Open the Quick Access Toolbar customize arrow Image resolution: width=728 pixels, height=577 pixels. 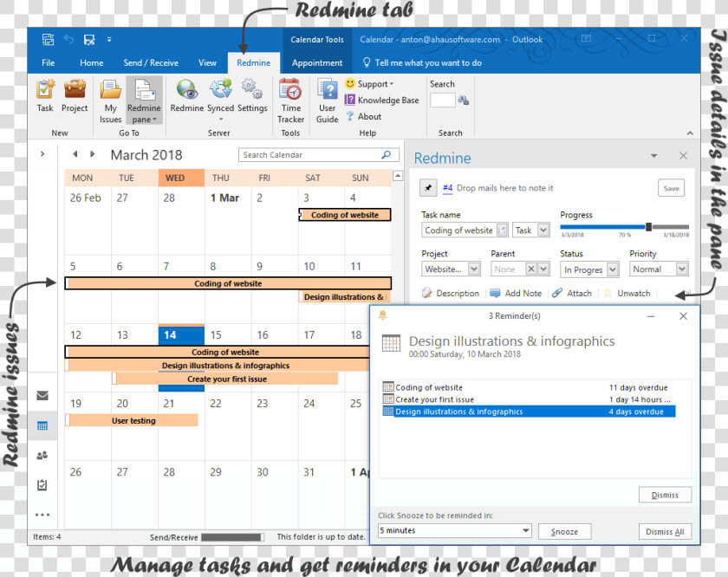tap(109, 40)
